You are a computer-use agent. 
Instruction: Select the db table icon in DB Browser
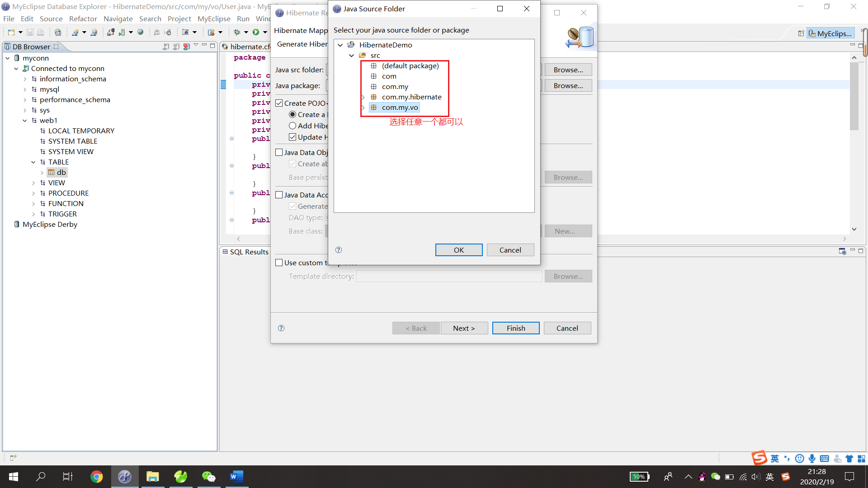[x=52, y=172]
